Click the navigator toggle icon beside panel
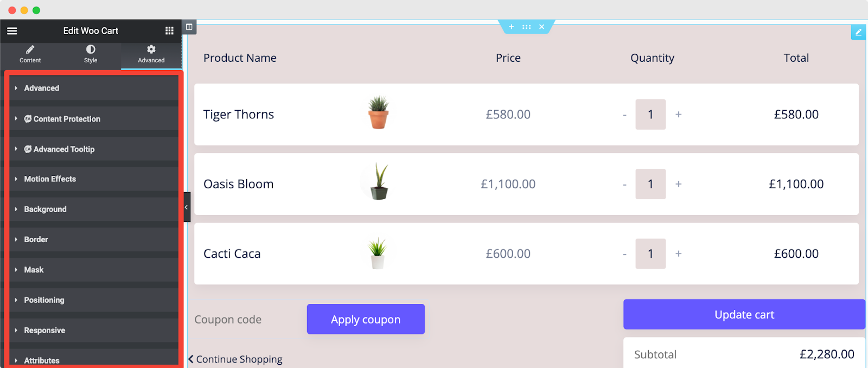The image size is (868, 368). pyautogui.click(x=189, y=27)
